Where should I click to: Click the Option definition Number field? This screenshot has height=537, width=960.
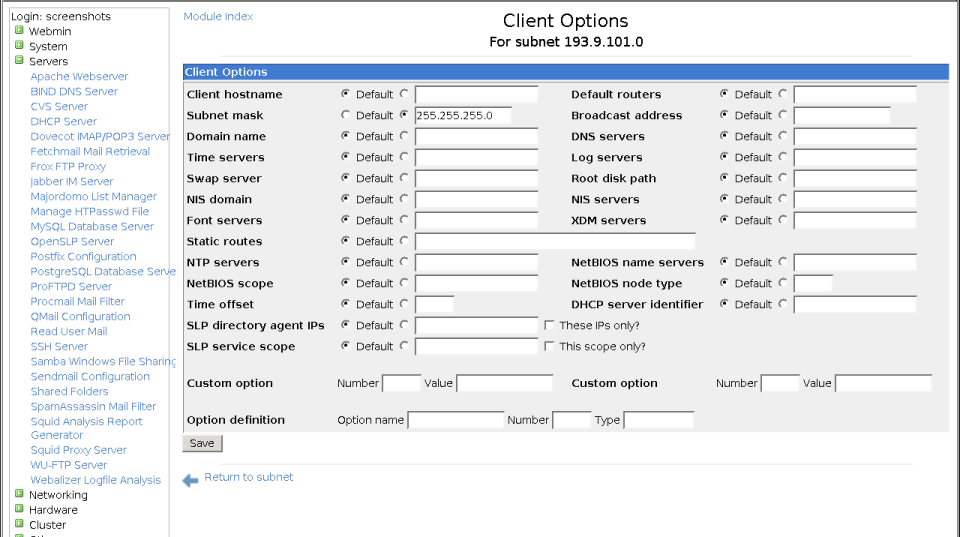click(571, 420)
